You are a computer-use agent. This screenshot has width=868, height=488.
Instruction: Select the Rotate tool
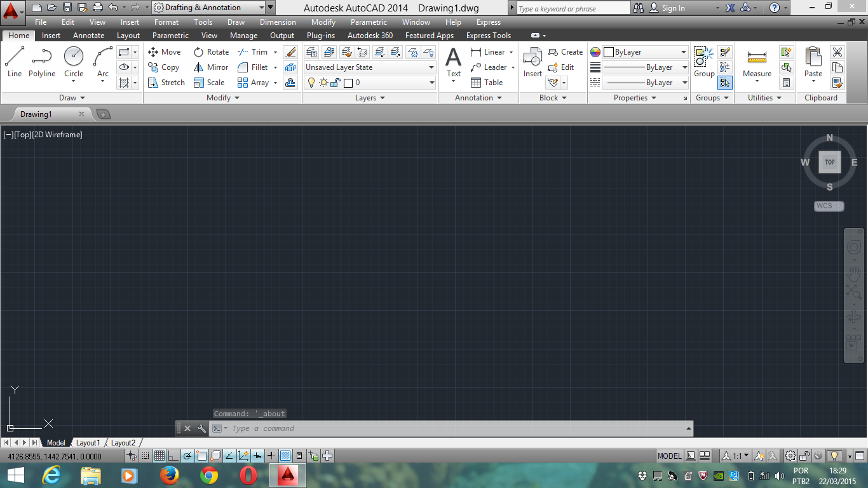coord(211,52)
